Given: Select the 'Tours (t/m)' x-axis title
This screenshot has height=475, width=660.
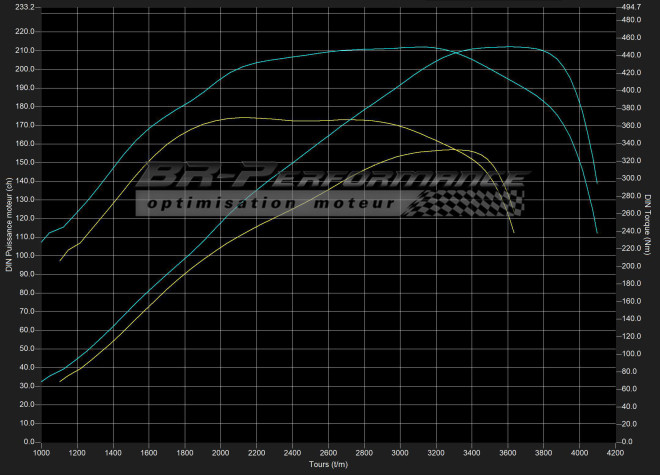Looking at the screenshot, I should (329, 464).
